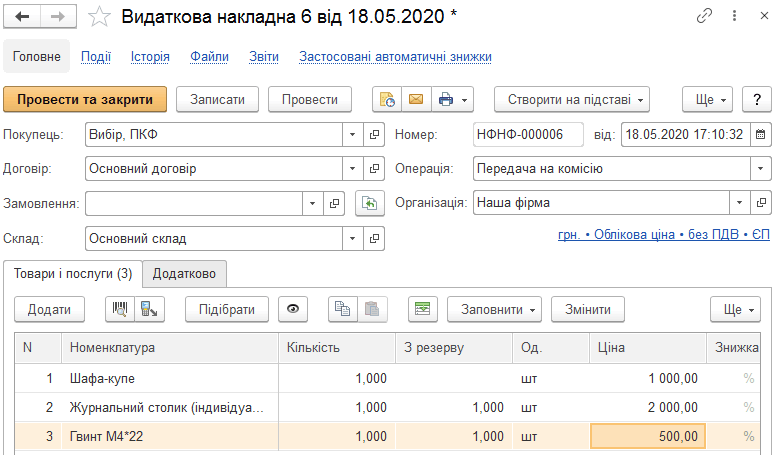Click the Підібрати button
This screenshot has width=779, height=455.
pos(227,309)
